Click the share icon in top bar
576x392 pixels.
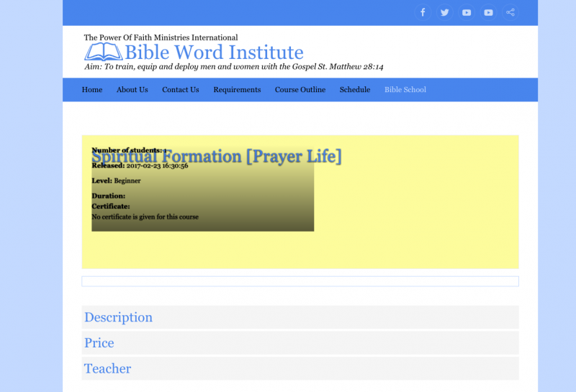(510, 12)
